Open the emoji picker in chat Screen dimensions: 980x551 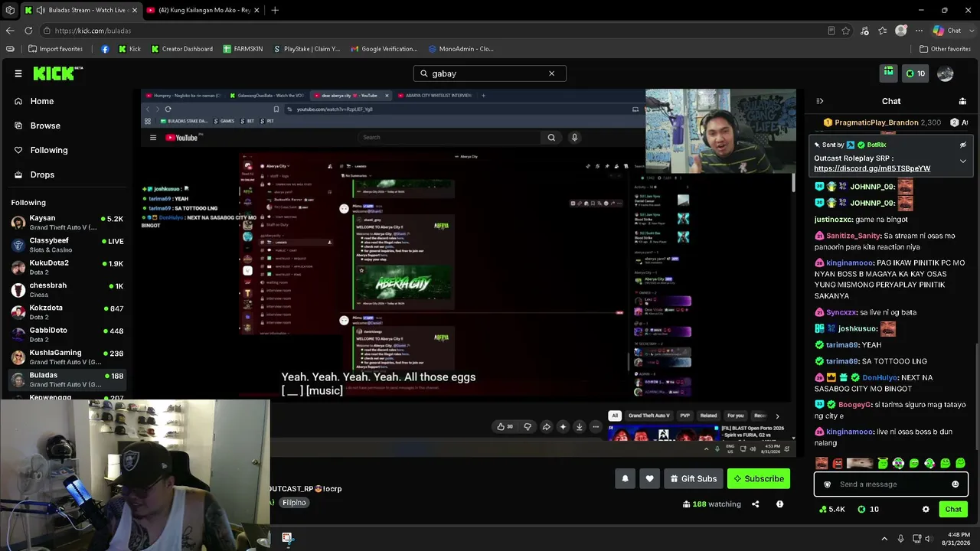(955, 484)
